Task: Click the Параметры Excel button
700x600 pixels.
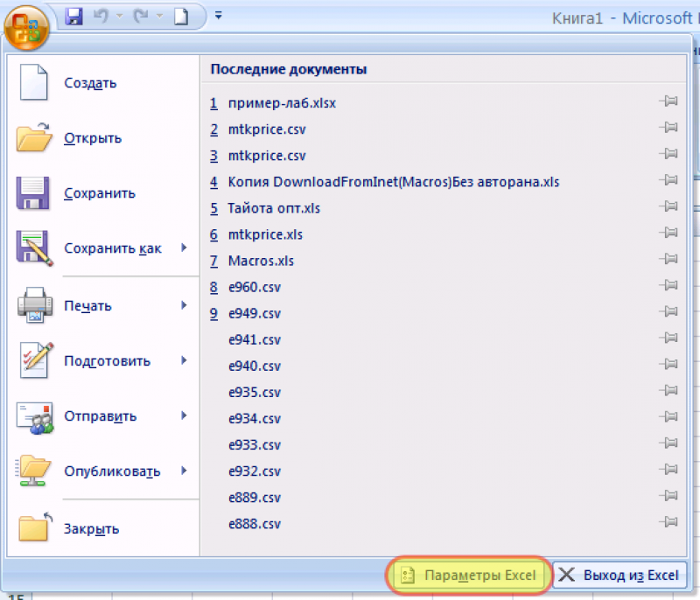Action: click(468, 575)
